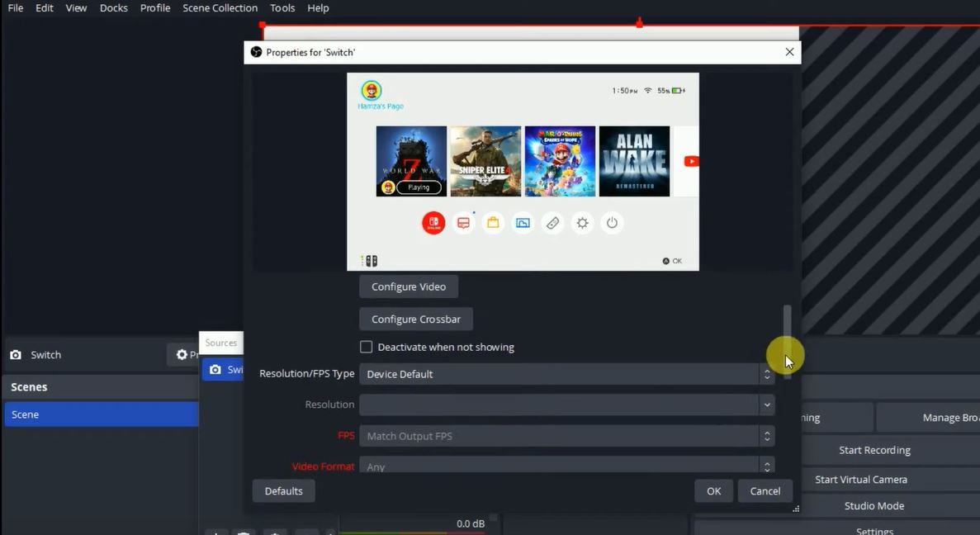Click the Joy-Con controller icon in preview
The image size is (980, 535).
click(372, 261)
